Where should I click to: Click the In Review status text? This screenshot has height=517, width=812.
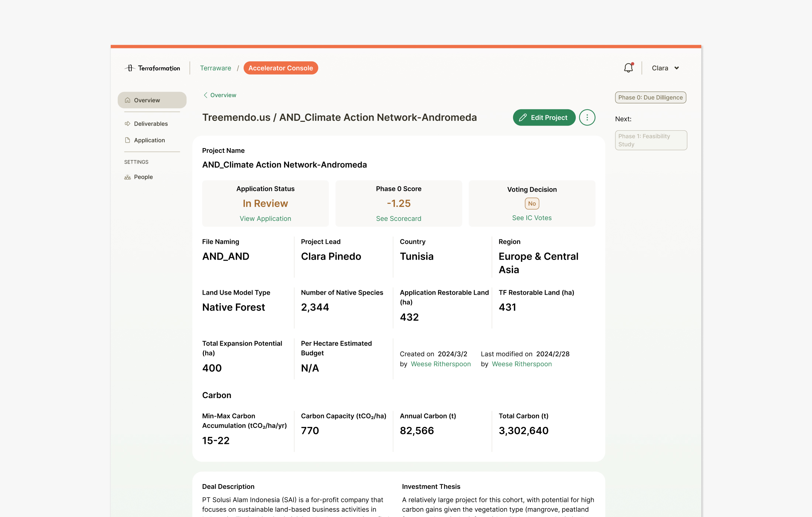(265, 203)
